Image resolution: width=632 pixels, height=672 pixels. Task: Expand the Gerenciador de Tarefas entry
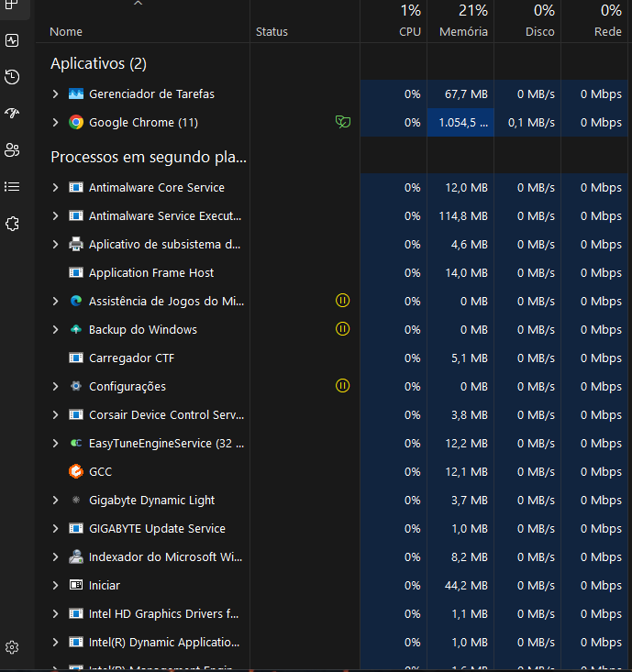(55, 94)
